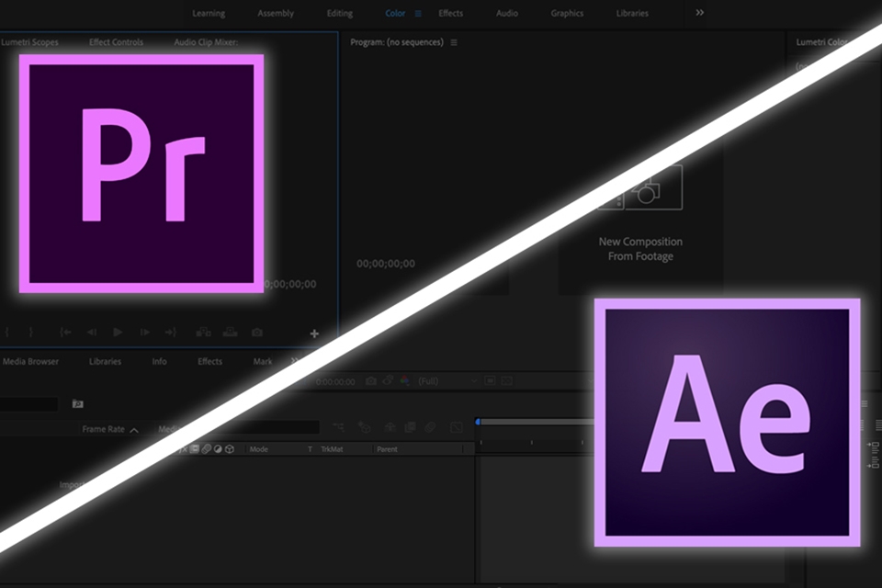Image resolution: width=882 pixels, height=588 pixels.
Task: Select the Media Browser panel tab
Action: [x=30, y=361]
